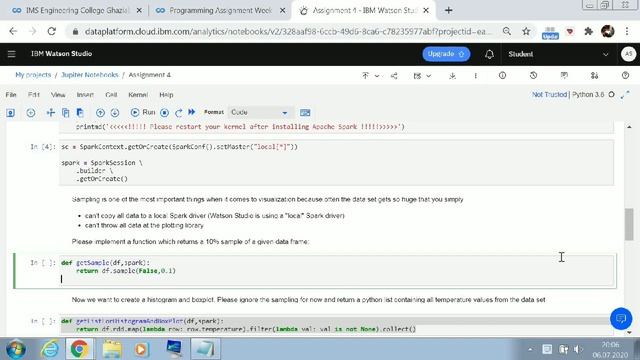This screenshot has height=360, width=640.
Task: Open the browser extensions puzzle icon
Action: tap(588, 31)
